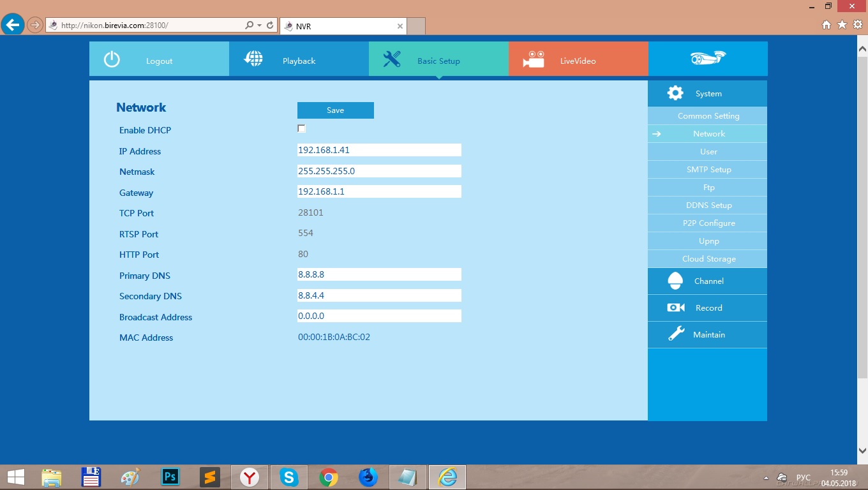Show hidden system tray icons
Image resolution: width=868 pixels, height=490 pixels.
tap(766, 478)
